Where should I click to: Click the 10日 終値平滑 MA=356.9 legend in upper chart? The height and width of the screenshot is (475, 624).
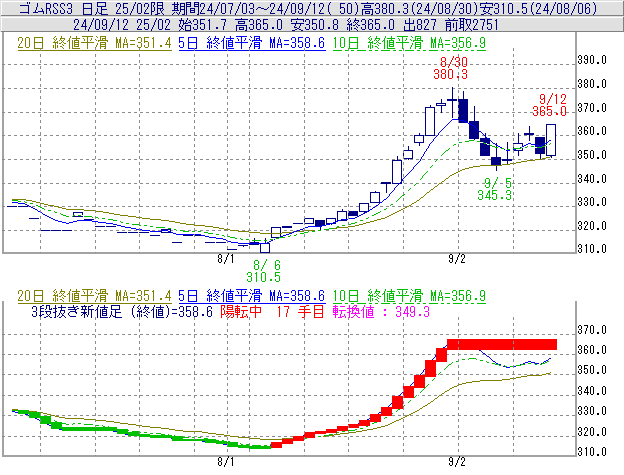409,43
